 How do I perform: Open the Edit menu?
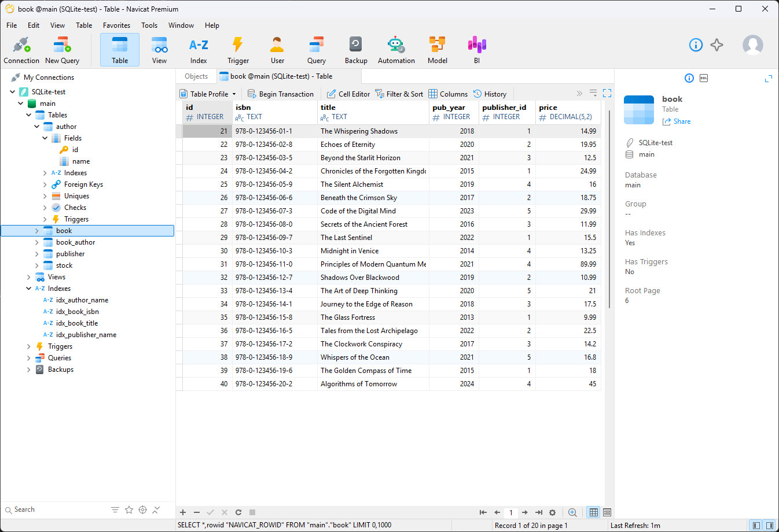point(34,25)
